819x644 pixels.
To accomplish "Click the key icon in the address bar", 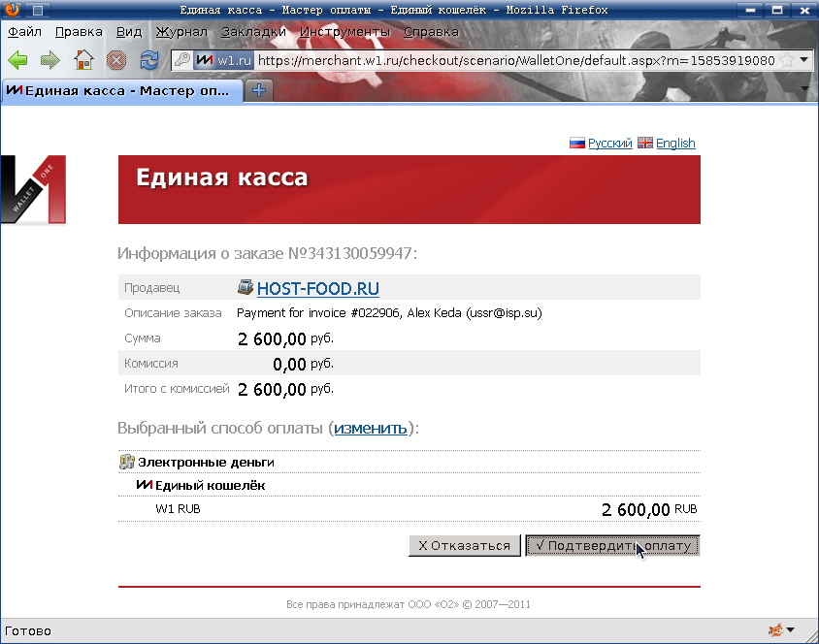I will [x=182, y=60].
